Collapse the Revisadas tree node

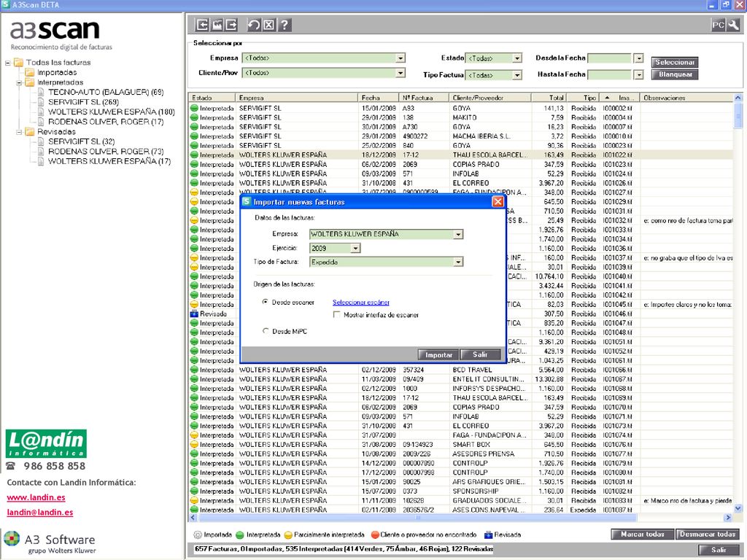[19, 132]
